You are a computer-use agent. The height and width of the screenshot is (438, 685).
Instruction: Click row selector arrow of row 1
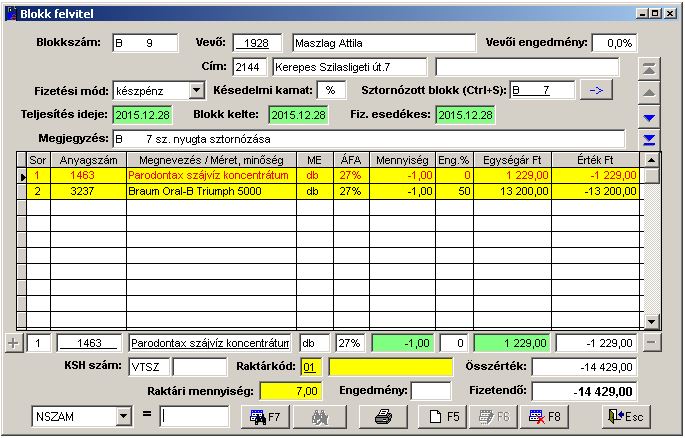tap(22, 176)
